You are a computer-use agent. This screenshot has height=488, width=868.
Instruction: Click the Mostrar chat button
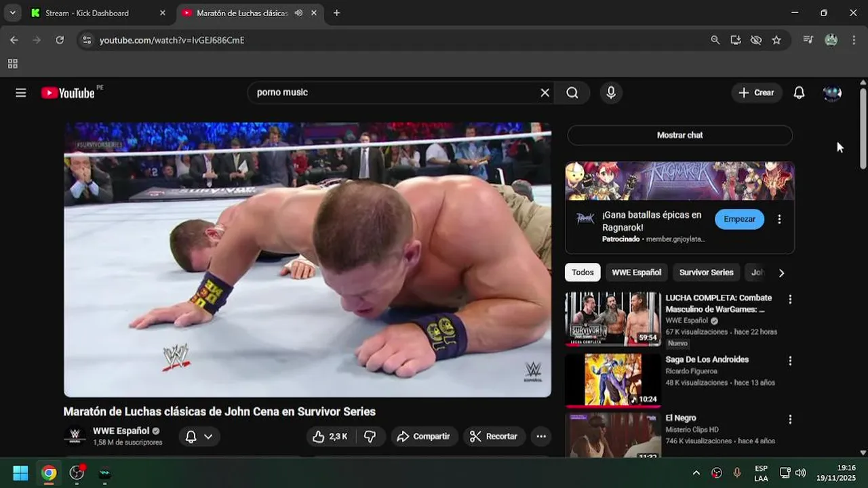point(679,135)
